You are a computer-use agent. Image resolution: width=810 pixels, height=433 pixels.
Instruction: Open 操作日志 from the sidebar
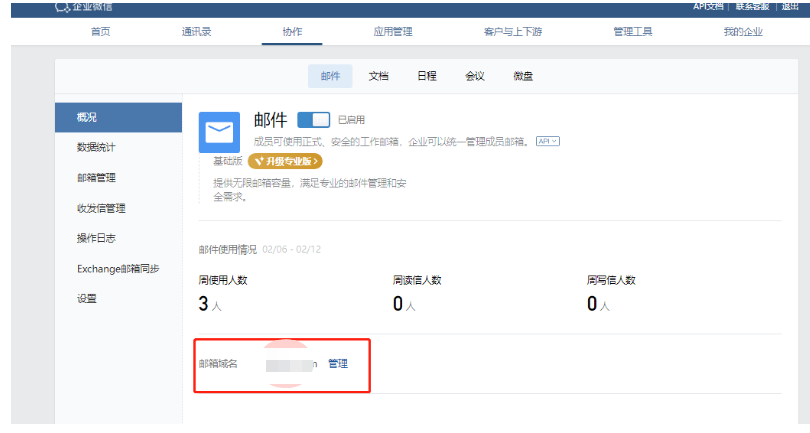pos(96,238)
